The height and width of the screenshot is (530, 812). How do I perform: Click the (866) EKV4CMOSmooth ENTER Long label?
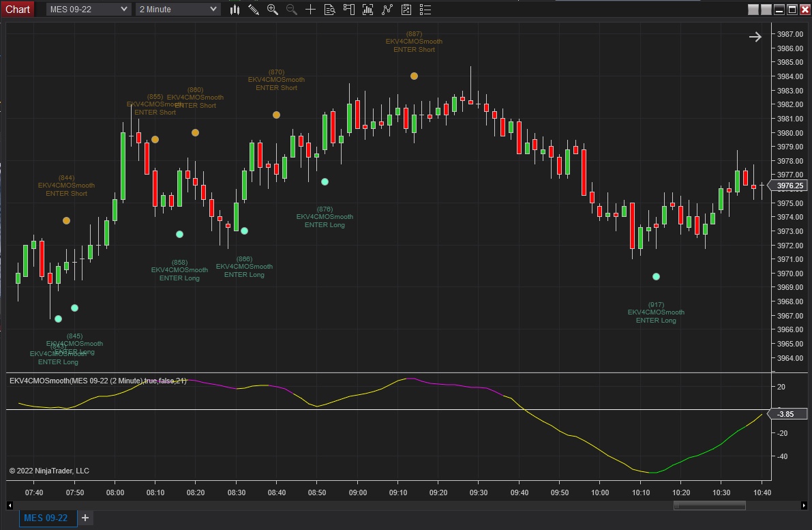coord(245,267)
